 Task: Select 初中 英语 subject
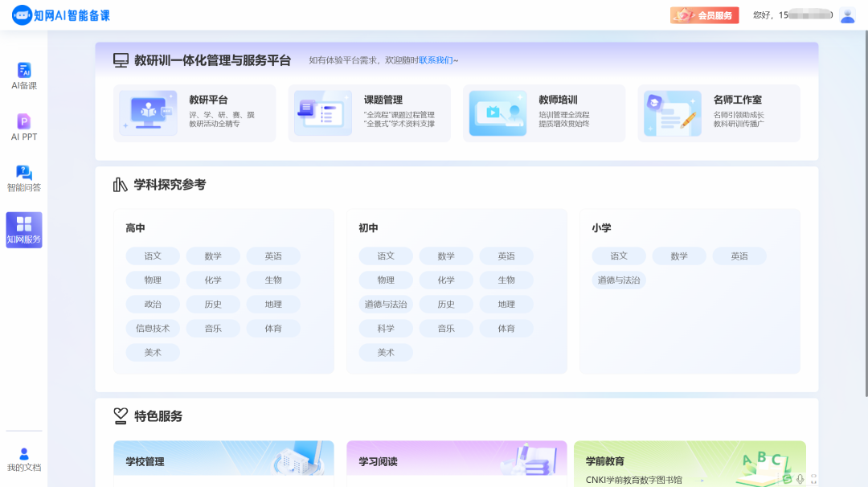click(x=506, y=256)
